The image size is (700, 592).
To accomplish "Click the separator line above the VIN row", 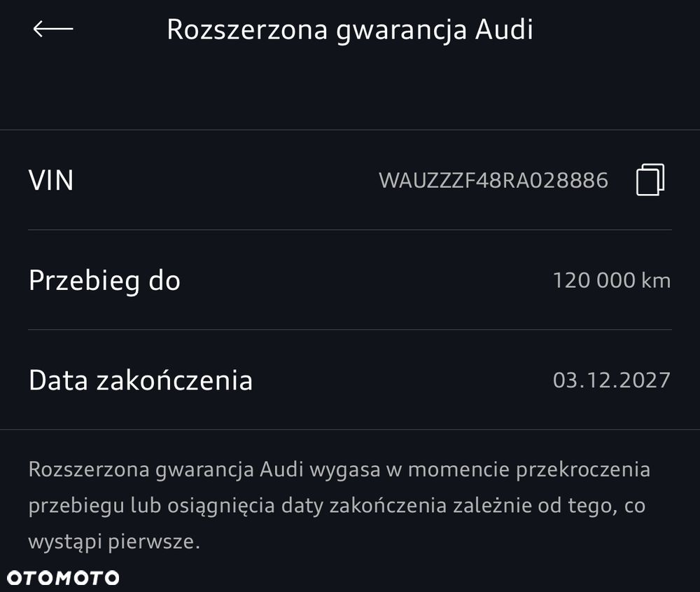I will pyautogui.click(x=350, y=130).
